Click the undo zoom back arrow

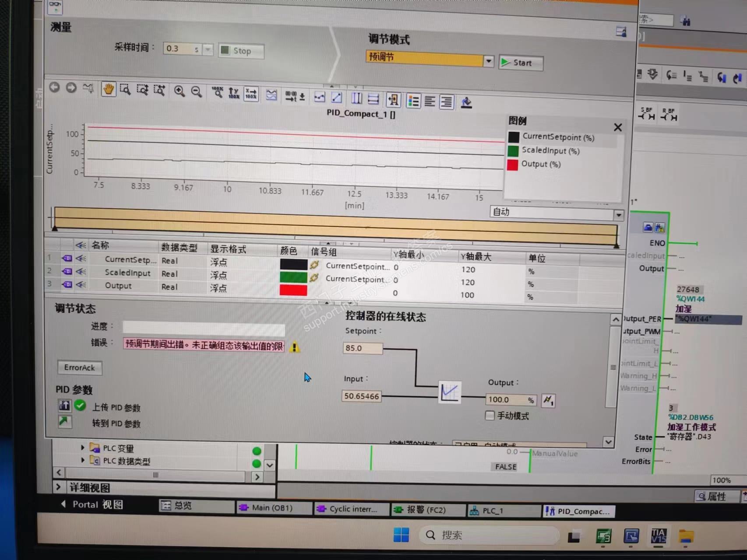[x=54, y=87]
